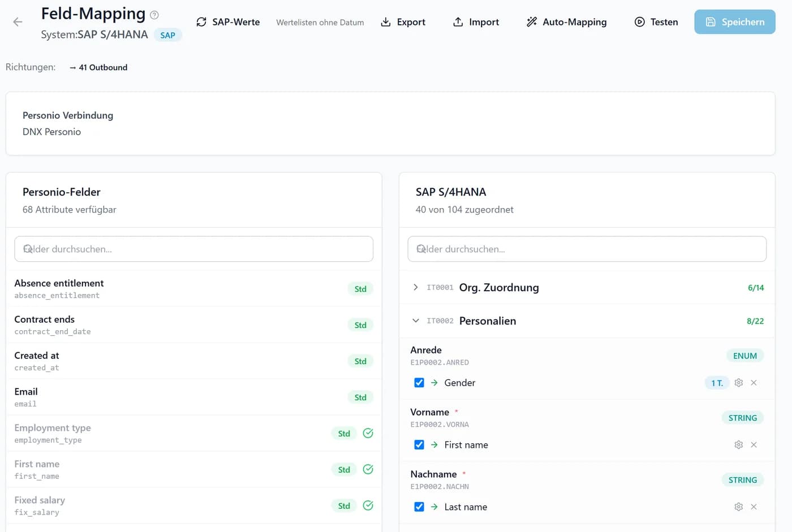The height and width of the screenshot is (532, 792).
Task: Refresh SAP-Werte
Action: click(228, 22)
